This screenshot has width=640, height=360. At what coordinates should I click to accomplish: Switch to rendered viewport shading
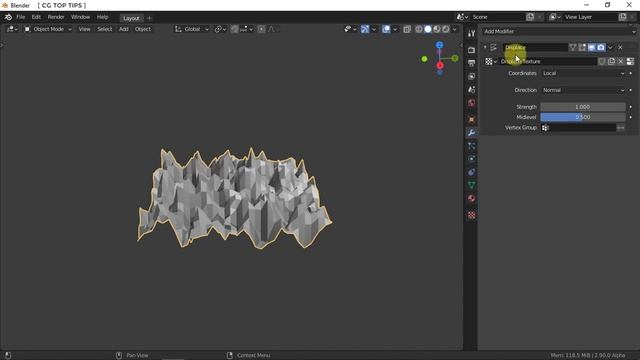pyautogui.click(x=446, y=29)
